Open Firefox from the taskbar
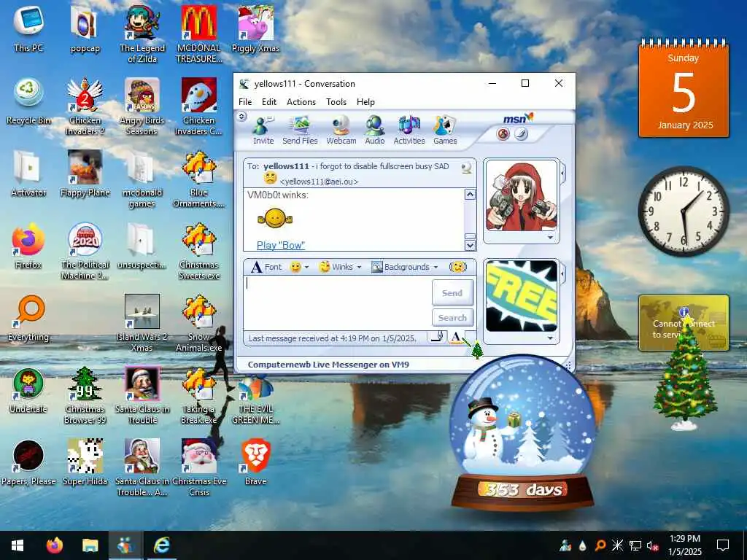This screenshot has height=560, width=747. 54,545
